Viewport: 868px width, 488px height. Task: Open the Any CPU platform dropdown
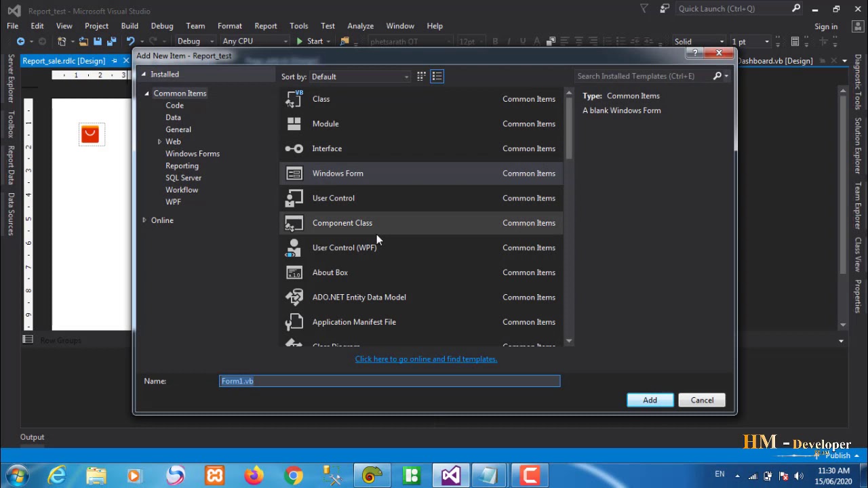point(254,41)
